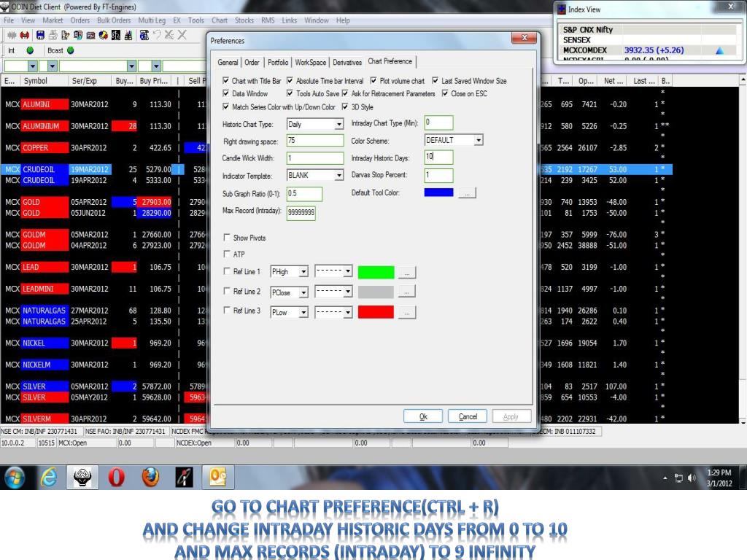The image size is (747, 560).
Task: Open Firefox from the taskbar
Action: 150,477
